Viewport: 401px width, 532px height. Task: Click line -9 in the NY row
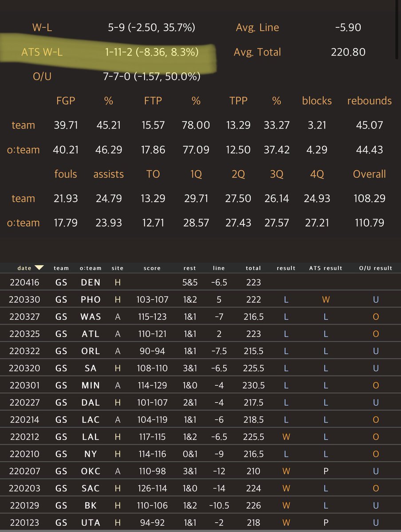(x=219, y=454)
